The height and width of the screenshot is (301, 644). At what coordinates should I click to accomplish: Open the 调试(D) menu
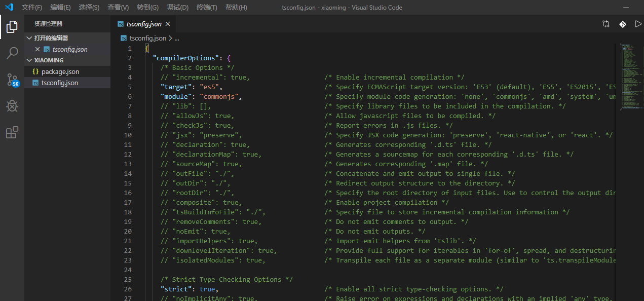(177, 7)
